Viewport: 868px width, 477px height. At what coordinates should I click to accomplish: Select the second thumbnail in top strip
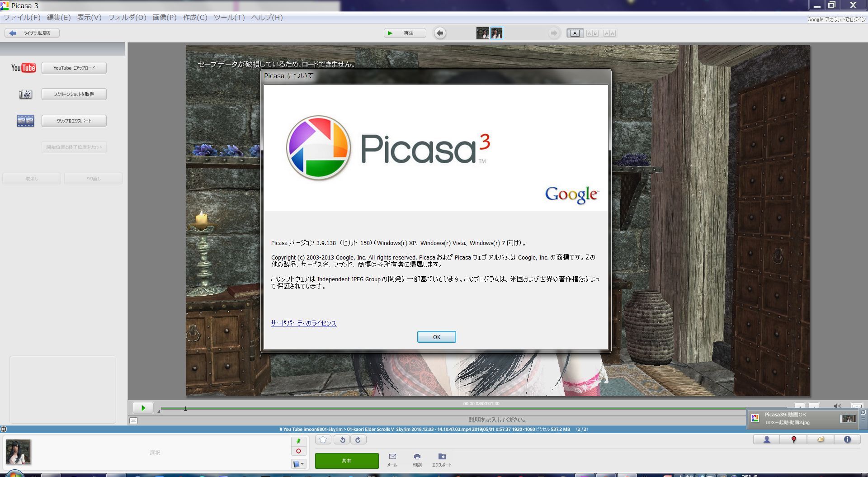(497, 33)
